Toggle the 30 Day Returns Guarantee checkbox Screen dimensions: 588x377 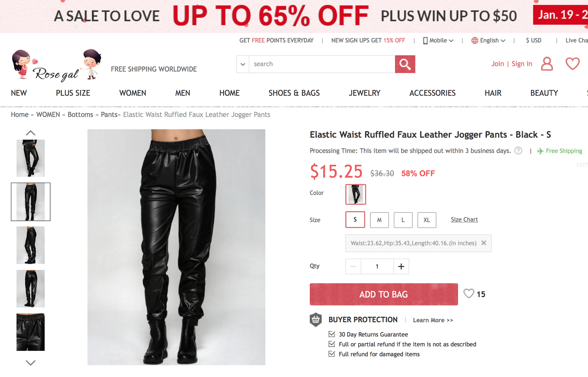tap(332, 334)
